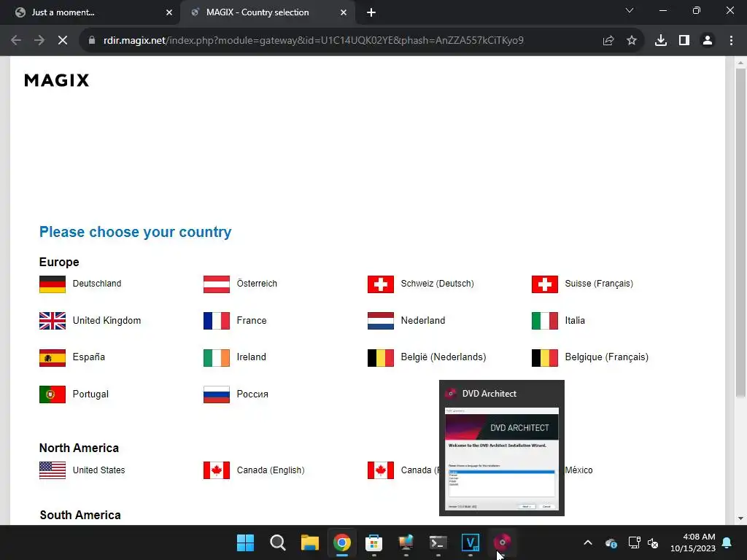Image resolution: width=747 pixels, height=560 pixels.
Task: Open the volume muted tray icon
Action: 653,542
